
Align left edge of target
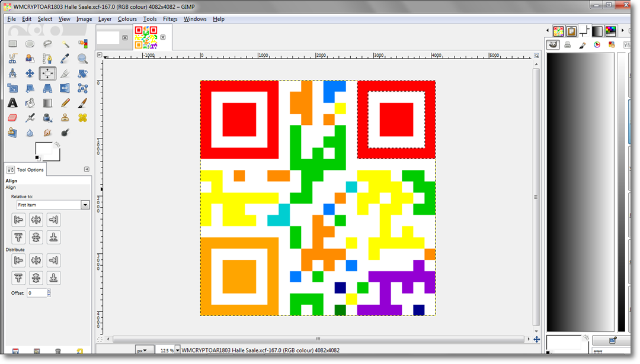tap(18, 220)
